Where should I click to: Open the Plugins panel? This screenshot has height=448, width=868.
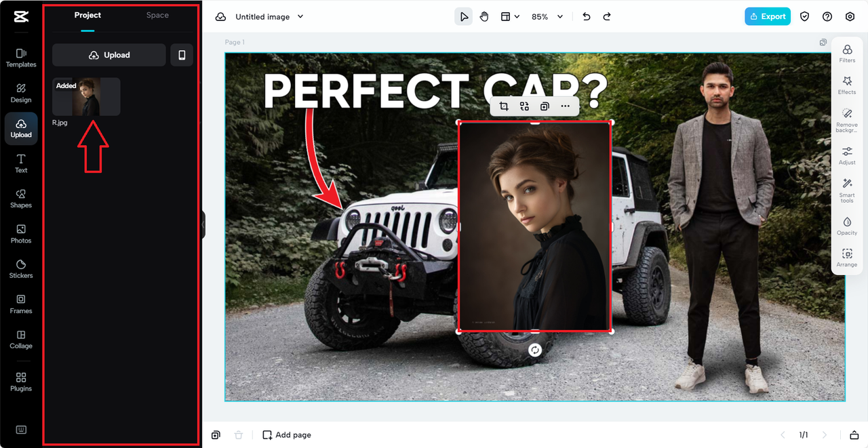pos(21,382)
